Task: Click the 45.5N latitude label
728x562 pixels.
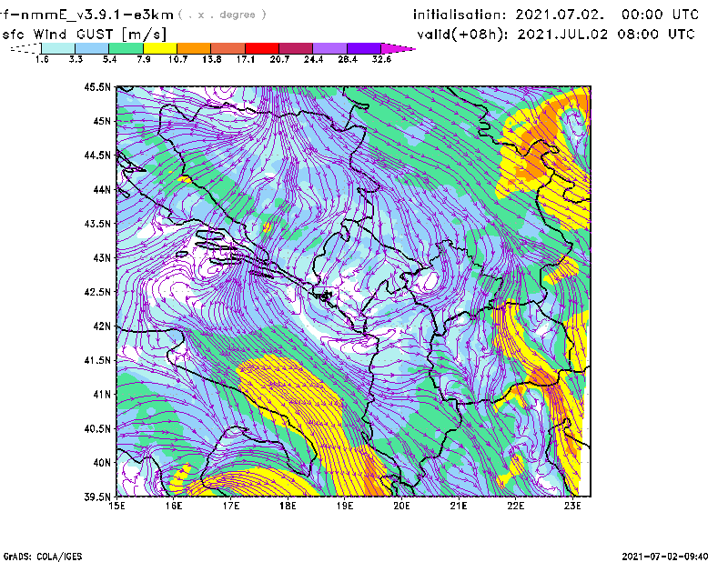Action: tap(97, 86)
